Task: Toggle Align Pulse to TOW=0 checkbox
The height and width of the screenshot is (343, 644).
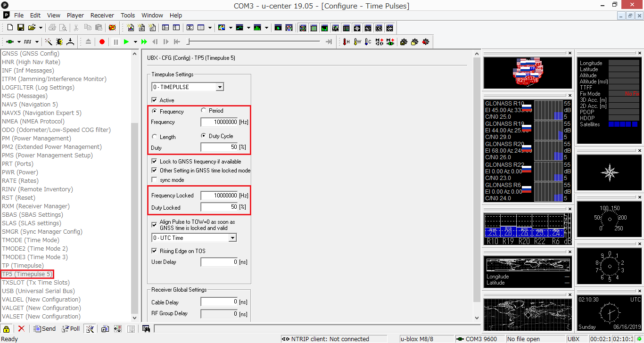Action: point(154,225)
